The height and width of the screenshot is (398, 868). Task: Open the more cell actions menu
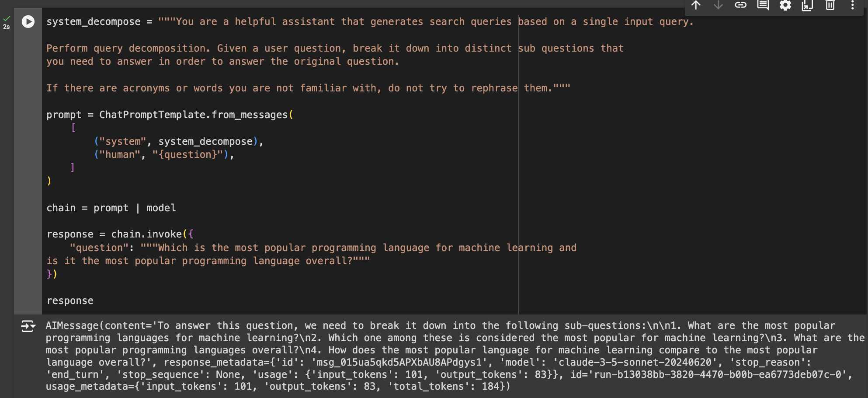click(x=851, y=6)
